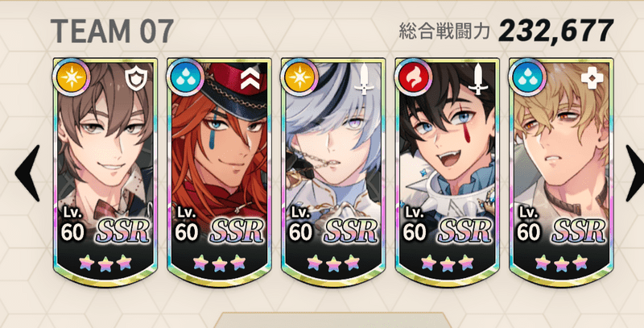This screenshot has width=644, height=328.
Task: Click water element icon on red-haired character
Action: point(186,77)
